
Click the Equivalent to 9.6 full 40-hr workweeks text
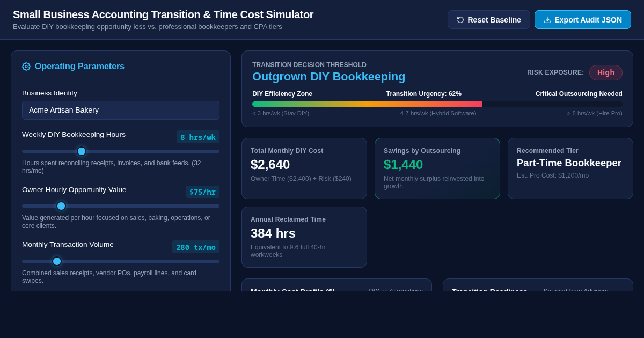point(288,251)
